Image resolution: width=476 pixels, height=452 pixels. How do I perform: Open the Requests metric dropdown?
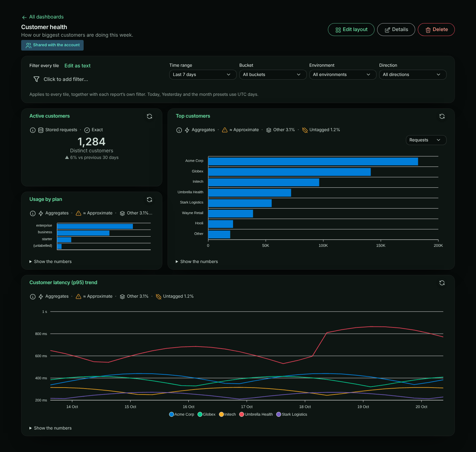(426, 140)
